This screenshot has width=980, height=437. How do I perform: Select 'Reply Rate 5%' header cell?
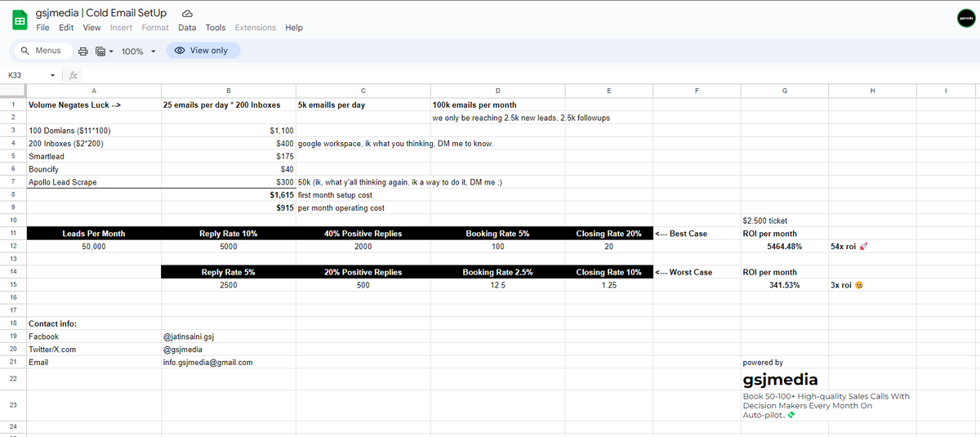[228, 272]
